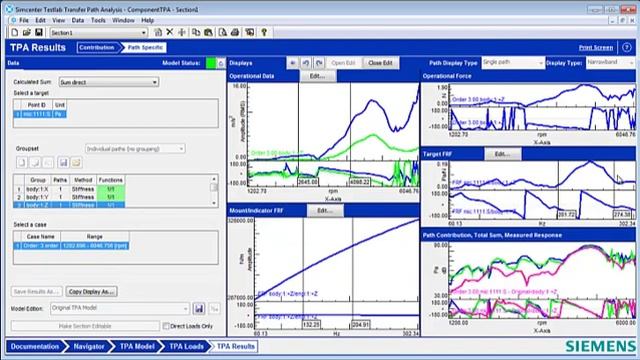Viewport: 640px width, 360px height.
Task: Click the new groupset page icon
Action: [22, 162]
